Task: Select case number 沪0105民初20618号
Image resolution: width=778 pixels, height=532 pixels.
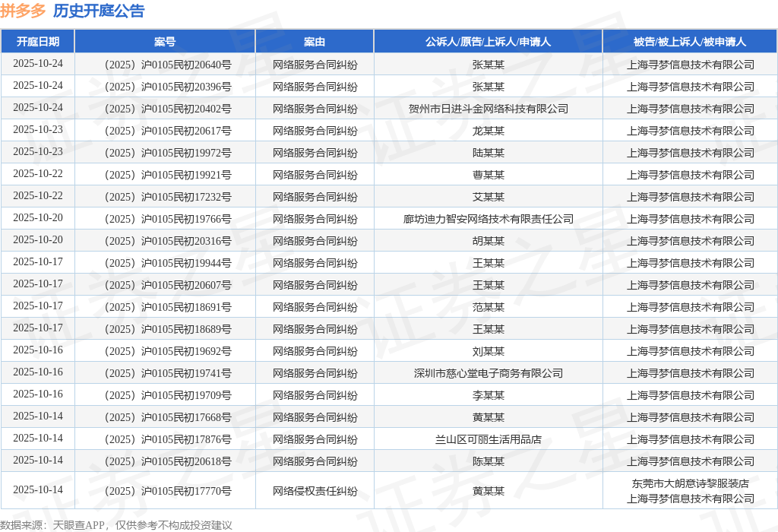Action: (x=168, y=461)
